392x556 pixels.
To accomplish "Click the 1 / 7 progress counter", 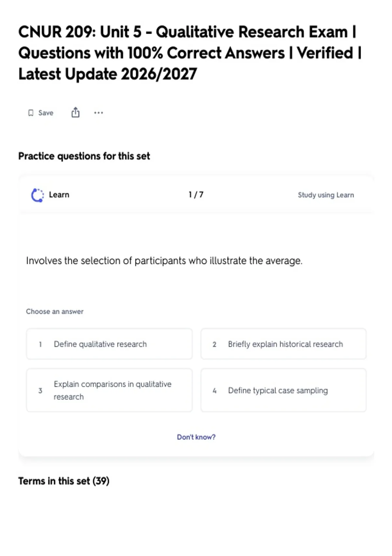I will (x=196, y=195).
